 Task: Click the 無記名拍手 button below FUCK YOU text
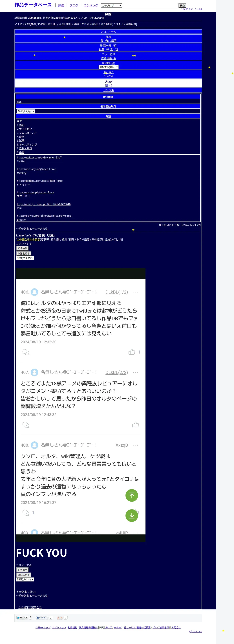23,575
